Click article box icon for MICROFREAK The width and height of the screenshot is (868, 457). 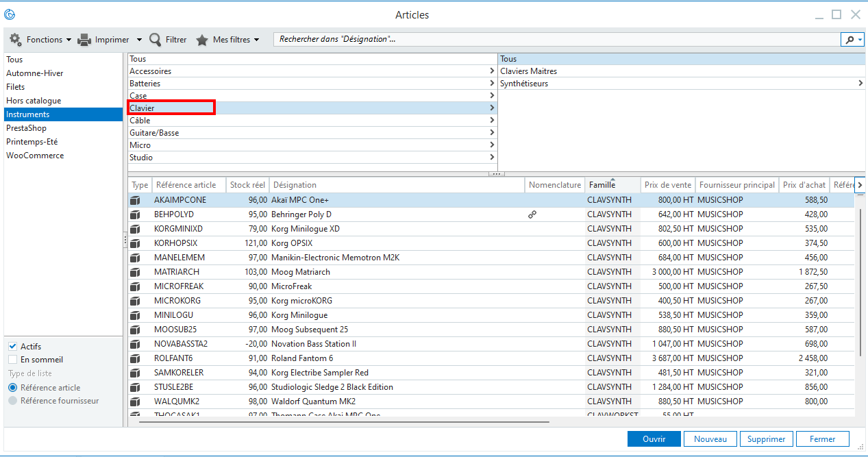coord(135,286)
